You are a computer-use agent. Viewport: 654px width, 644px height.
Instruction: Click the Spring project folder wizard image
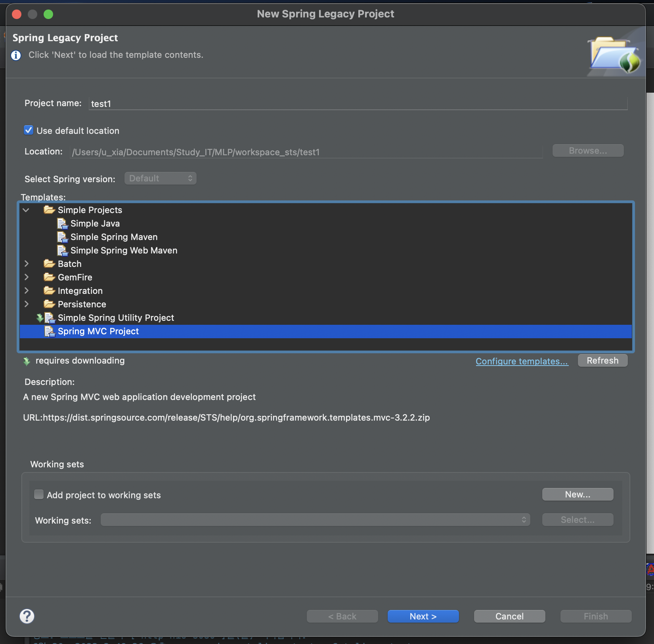point(614,55)
